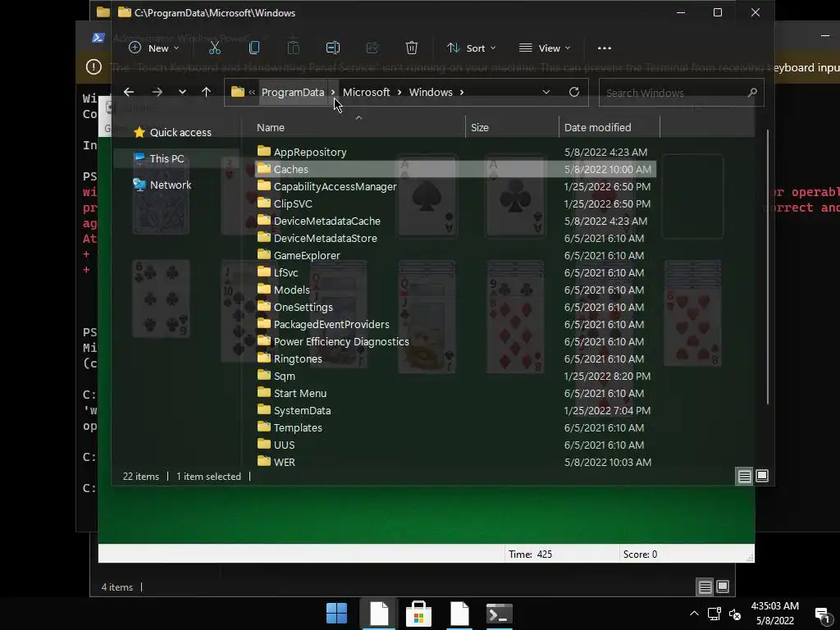
Task: Refresh the Windows folder view
Action: (x=573, y=92)
